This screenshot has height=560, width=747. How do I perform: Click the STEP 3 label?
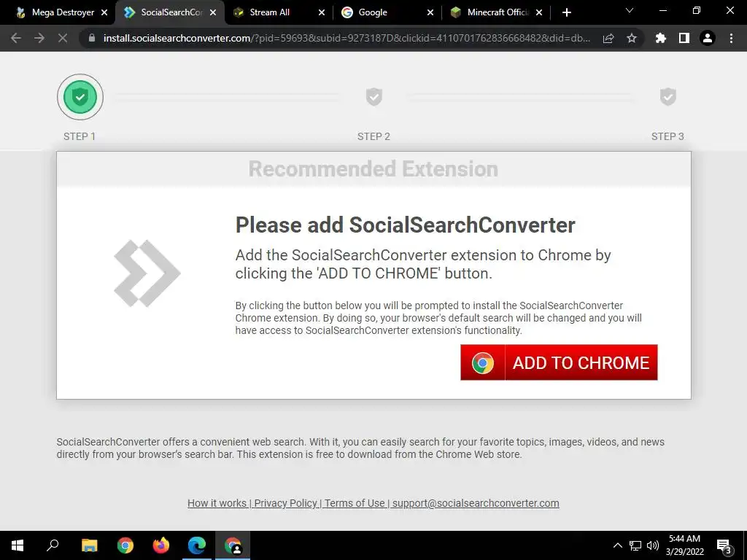(x=667, y=136)
